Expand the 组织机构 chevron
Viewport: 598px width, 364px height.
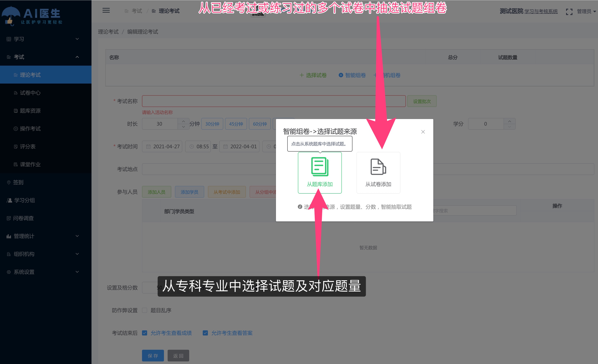tap(77, 254)
